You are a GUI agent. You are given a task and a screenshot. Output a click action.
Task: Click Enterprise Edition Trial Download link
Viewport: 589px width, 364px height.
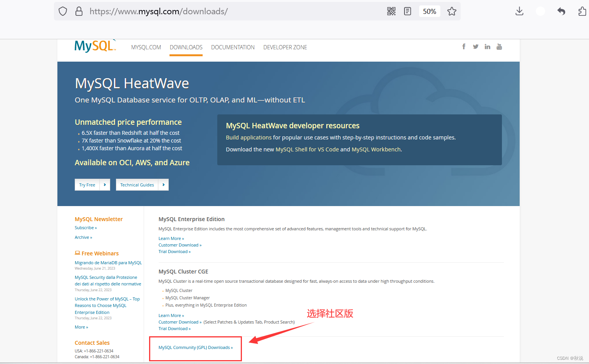tap(175, 252)
